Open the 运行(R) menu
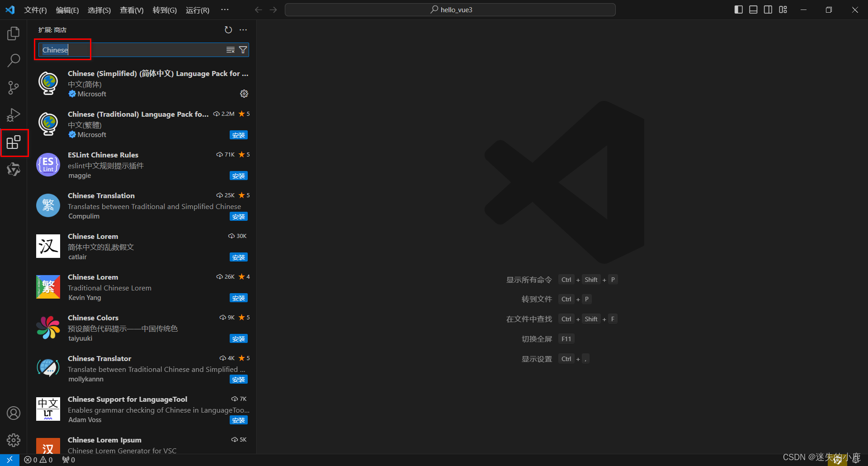The image size is (868, 466). [x=198, y=10]
